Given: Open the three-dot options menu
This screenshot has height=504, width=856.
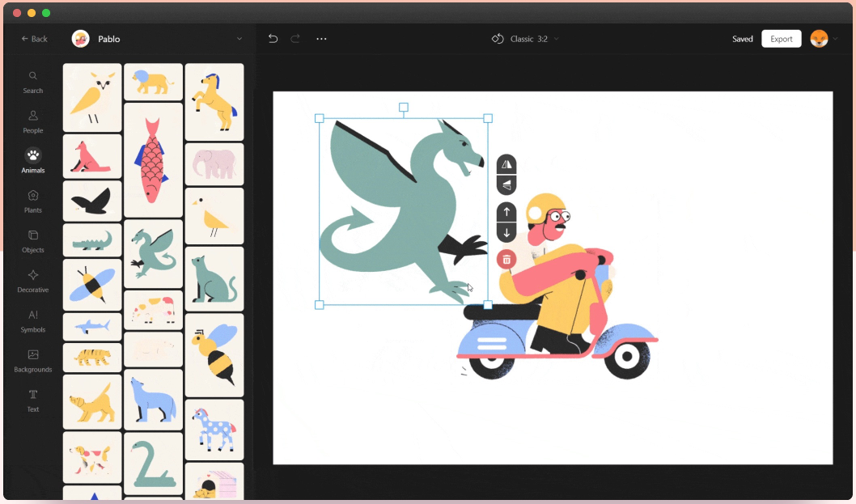Looking at the screenshot, I should (321, 38).
